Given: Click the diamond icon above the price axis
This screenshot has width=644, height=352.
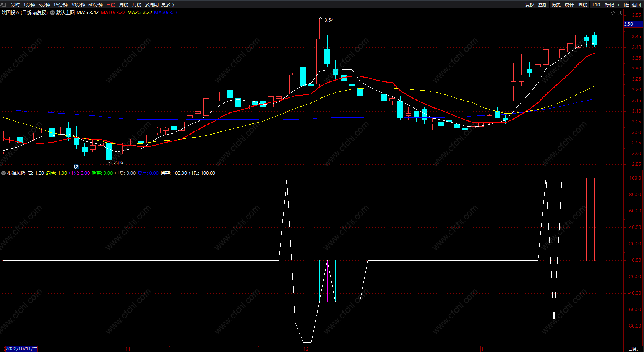Looking at the screenshot, I should (613, 13).
